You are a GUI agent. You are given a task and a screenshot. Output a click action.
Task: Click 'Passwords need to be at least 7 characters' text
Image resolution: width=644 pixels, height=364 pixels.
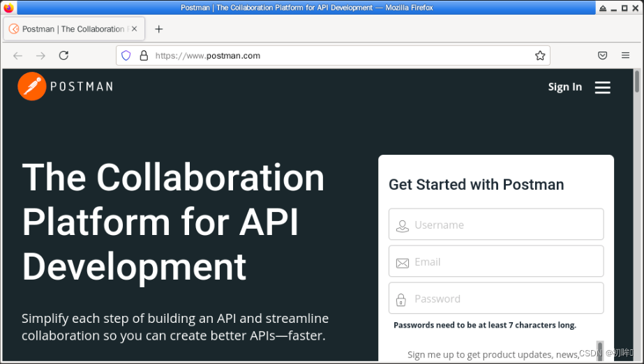tap(485, 325)
